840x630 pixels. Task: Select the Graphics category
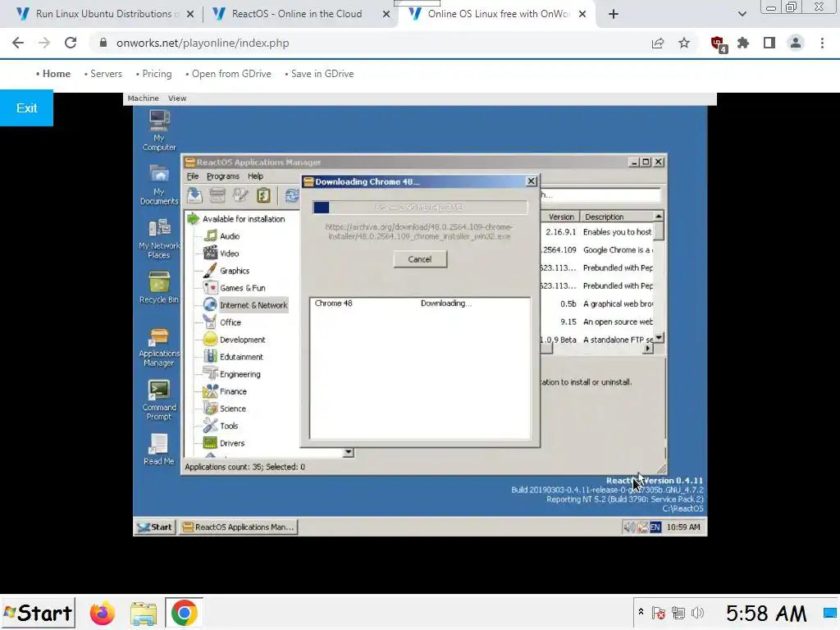click(226, 271)
